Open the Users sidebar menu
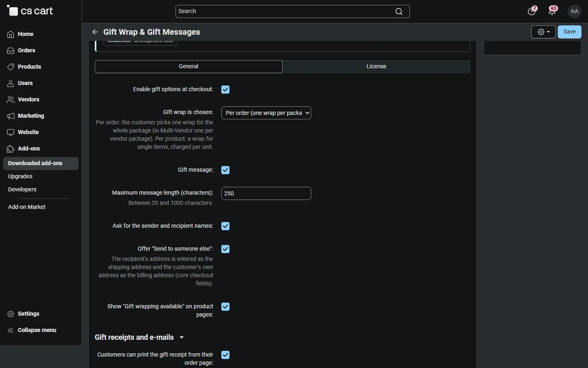The height and width of the screenshot is (368, 588). click(x=20, y=83)
